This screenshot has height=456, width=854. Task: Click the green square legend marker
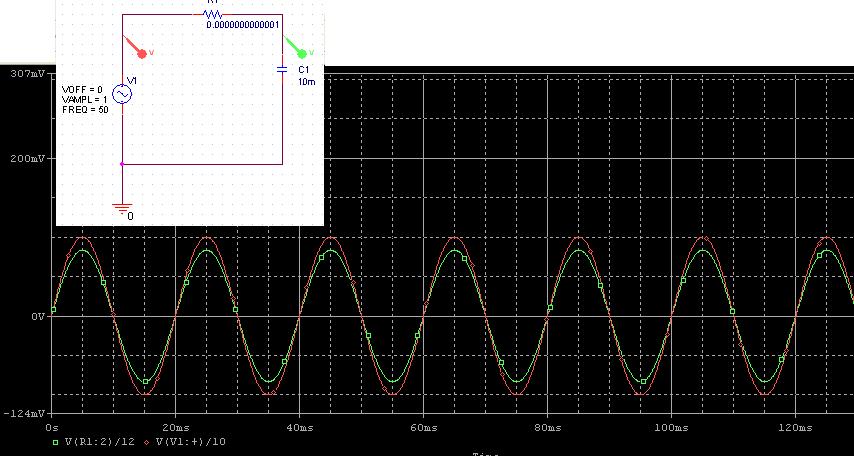(55, 442)
